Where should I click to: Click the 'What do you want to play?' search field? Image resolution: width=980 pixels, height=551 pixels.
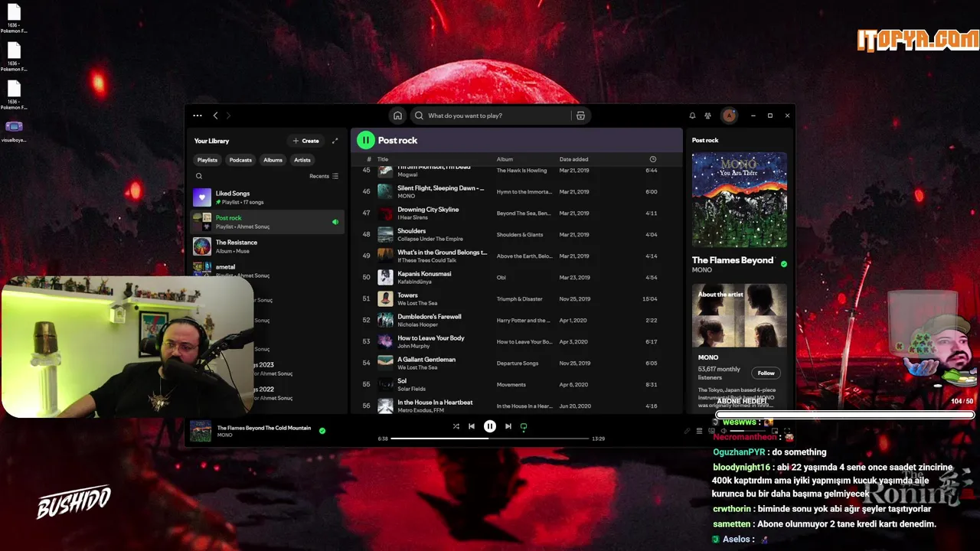[x=492, y=116]
